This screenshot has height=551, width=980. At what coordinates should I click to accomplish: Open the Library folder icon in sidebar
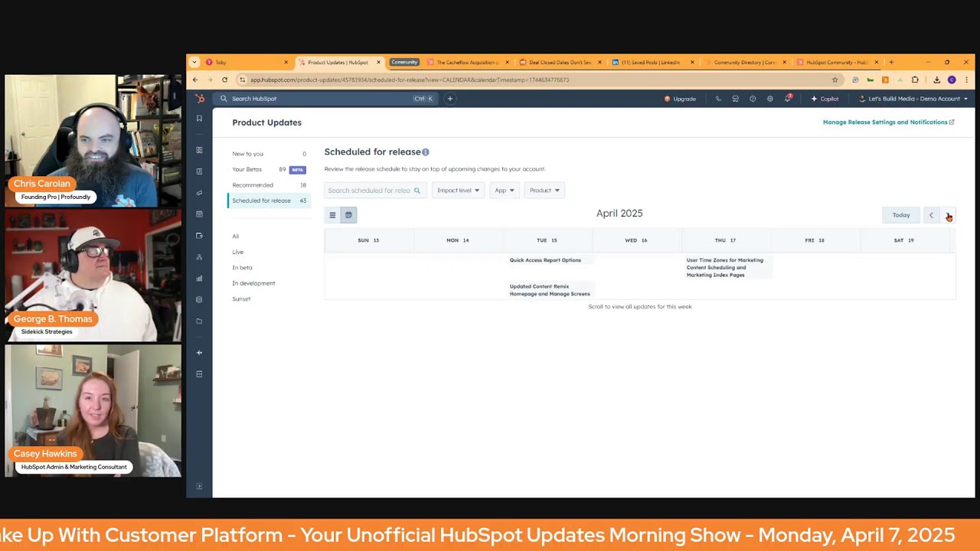(199, 321)
